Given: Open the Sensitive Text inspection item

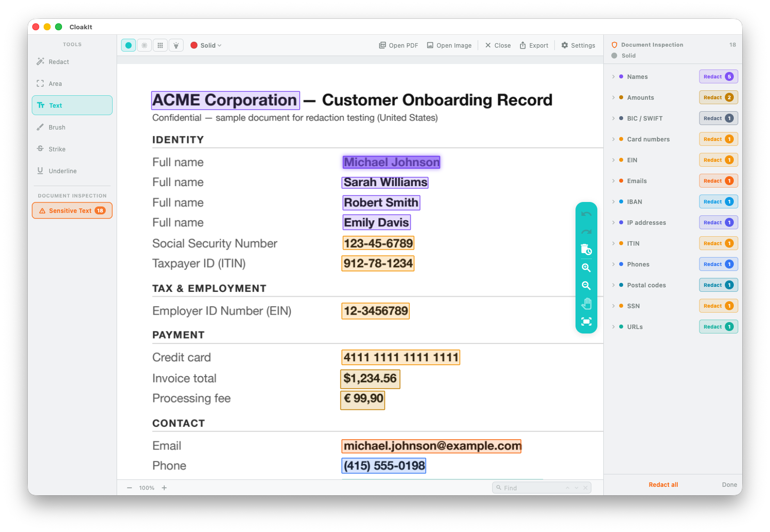Looking at the screenshot, I should tap(72, 210).
